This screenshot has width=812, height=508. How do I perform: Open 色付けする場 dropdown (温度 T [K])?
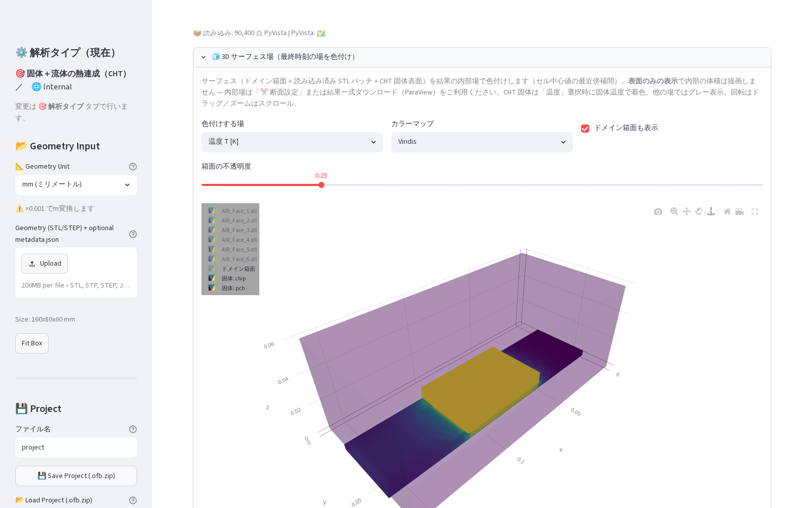(292, 142)
